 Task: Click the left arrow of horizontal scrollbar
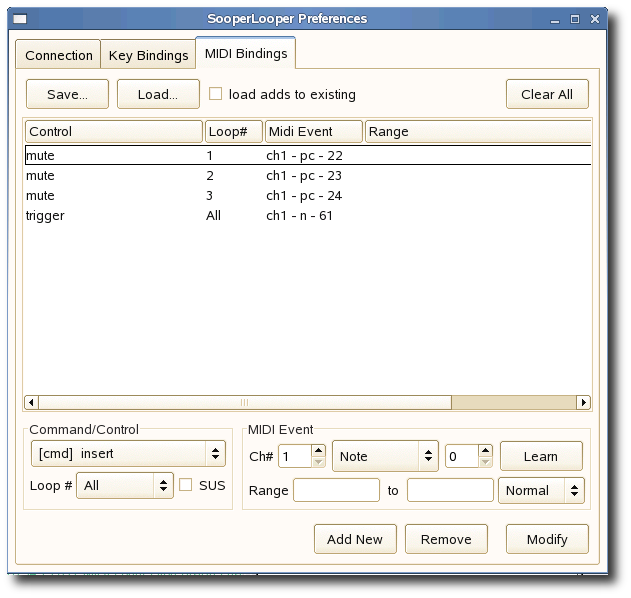31,402
